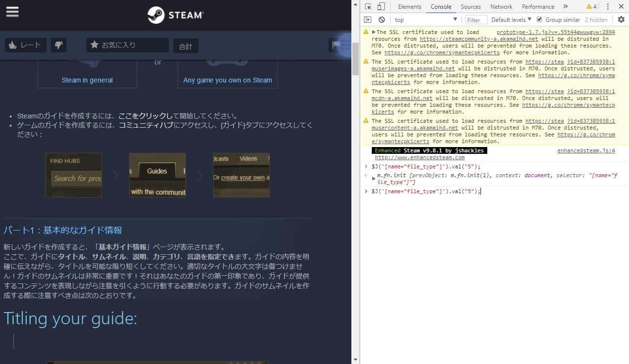This screenshot has height=364, width=629.
Task: Open the prototype-1.7.js source link
Action: (x=556, y=32)
